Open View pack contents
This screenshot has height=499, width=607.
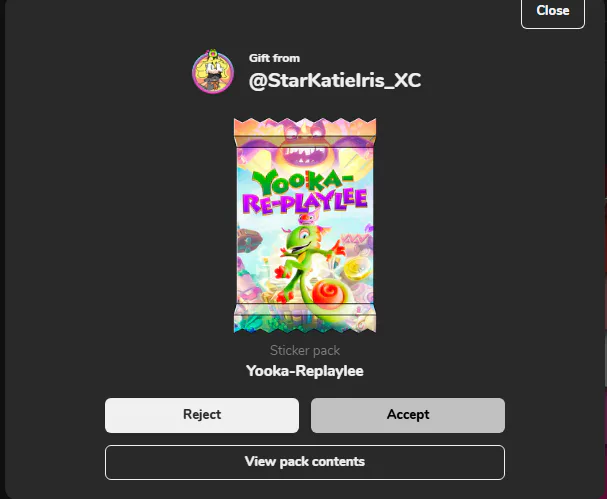[305, 462]
